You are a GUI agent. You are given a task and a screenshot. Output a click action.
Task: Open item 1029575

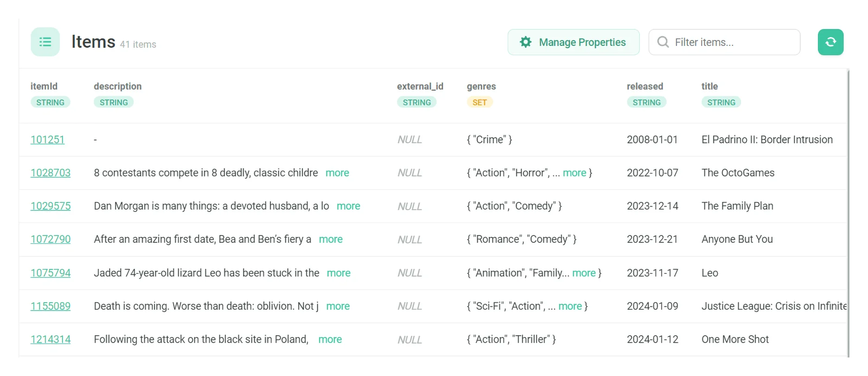pyautogui.click(x=51, y=206)
